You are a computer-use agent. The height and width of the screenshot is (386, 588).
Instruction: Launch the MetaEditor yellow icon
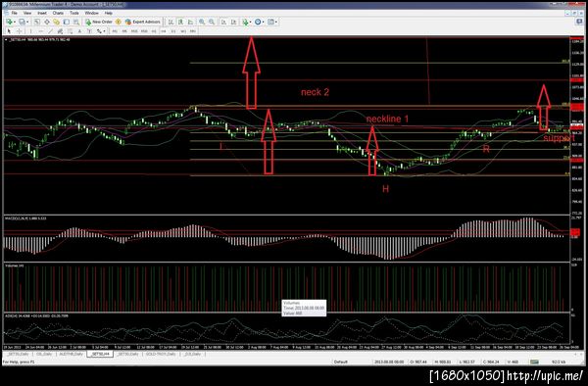[x=119, y=22]
